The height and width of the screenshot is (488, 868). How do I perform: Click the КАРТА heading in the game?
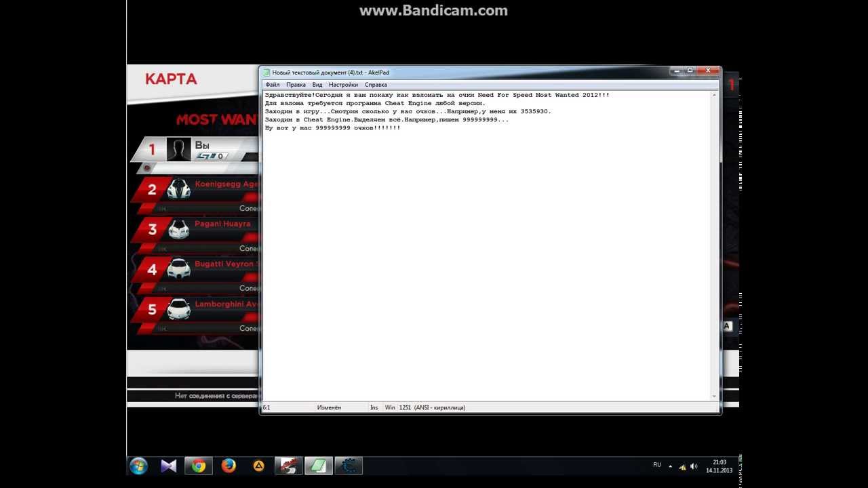171,79
